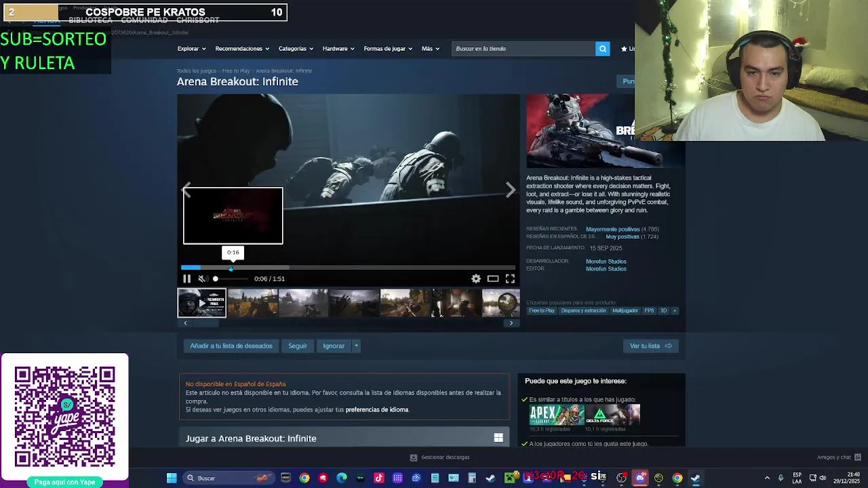
Task: Open the dropdown arrow next to Ignorar
Action: [356, 346]
